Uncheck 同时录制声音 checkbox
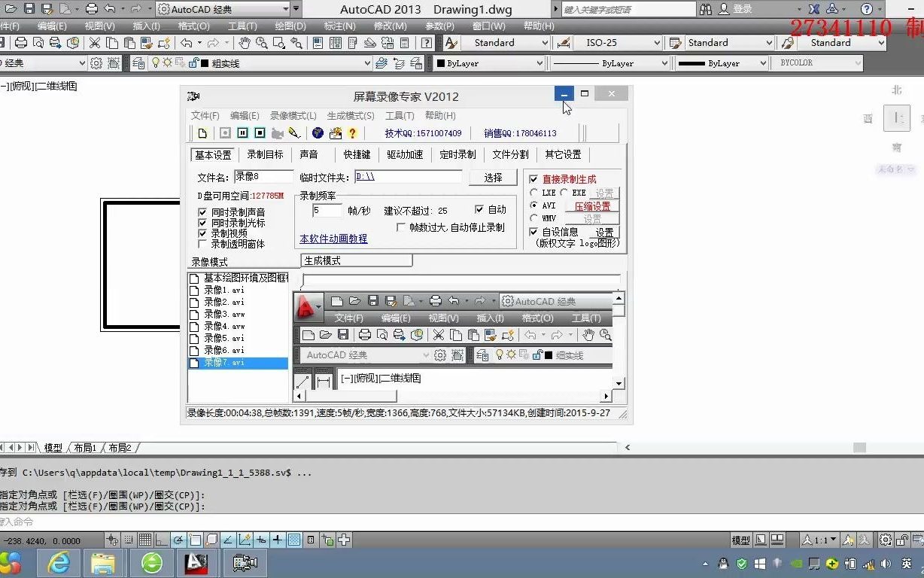This screenshot has height=578, width=924. point(202,212)
